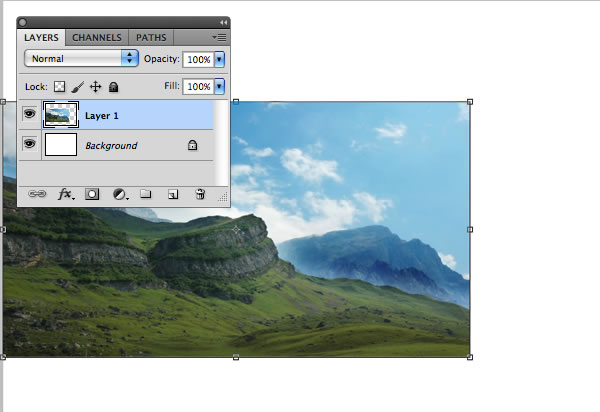Select the Layer 1 thumbnail

[x=61, y=114]
